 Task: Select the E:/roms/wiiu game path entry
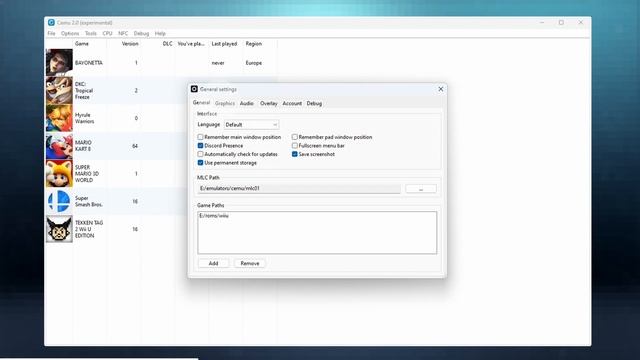(214, 216)
